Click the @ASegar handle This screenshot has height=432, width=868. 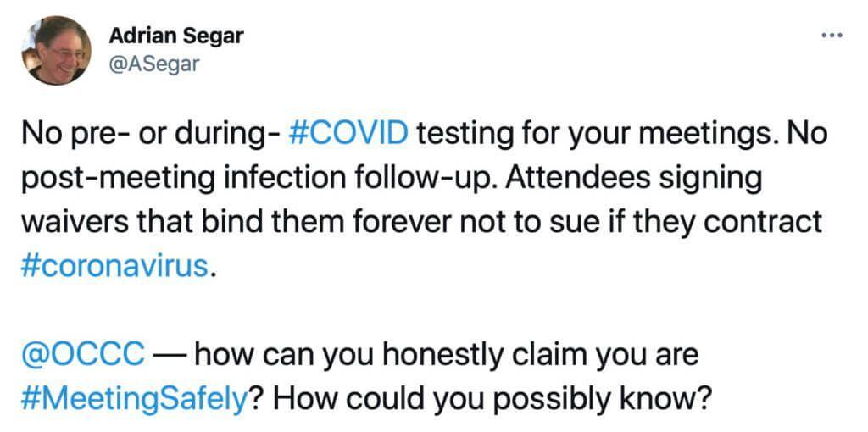(154, 63)
